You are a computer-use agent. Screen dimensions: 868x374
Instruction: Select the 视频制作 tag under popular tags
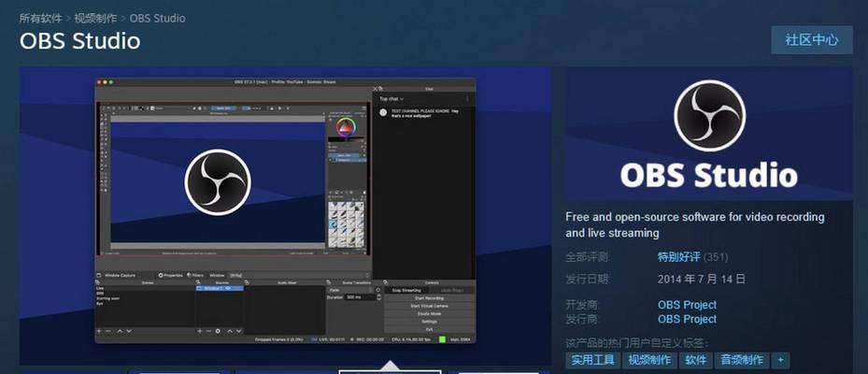click(650, 360)
